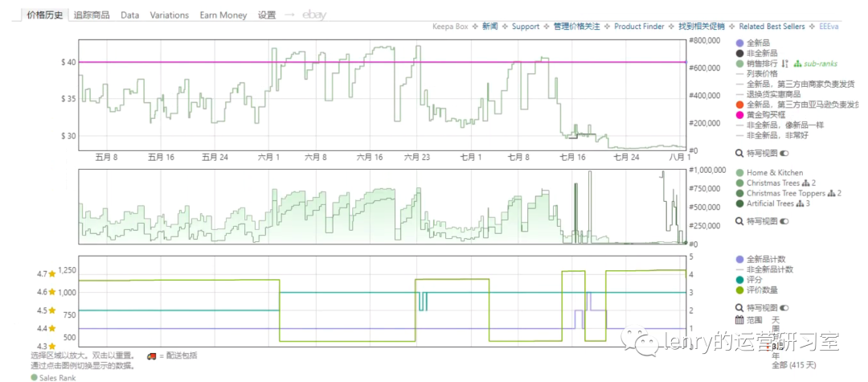Switch on 特写视图 toggle for category rank chart
The height and width of the screenshot is (382, 868).
pyautogui.click(x=784, y=221)
